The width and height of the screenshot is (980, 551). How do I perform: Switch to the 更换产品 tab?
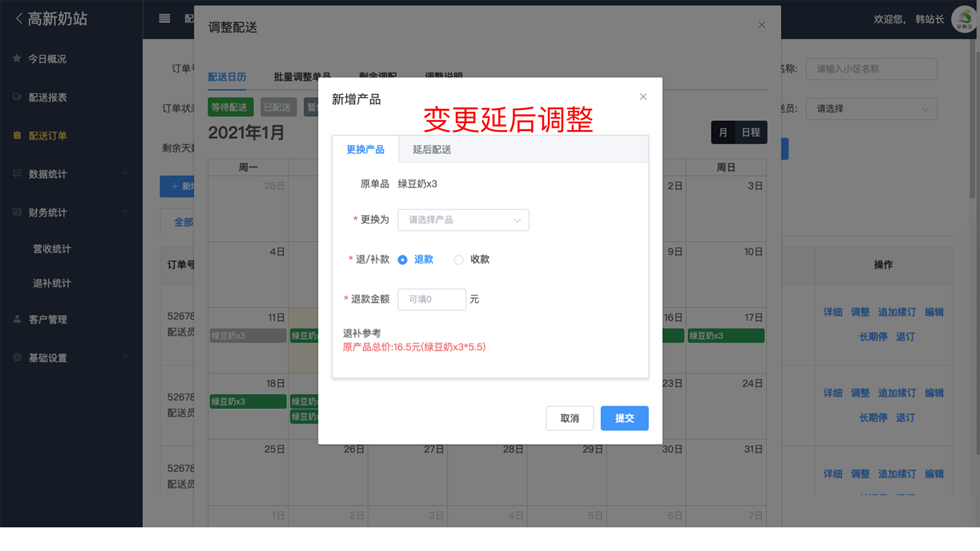[365, 150]
